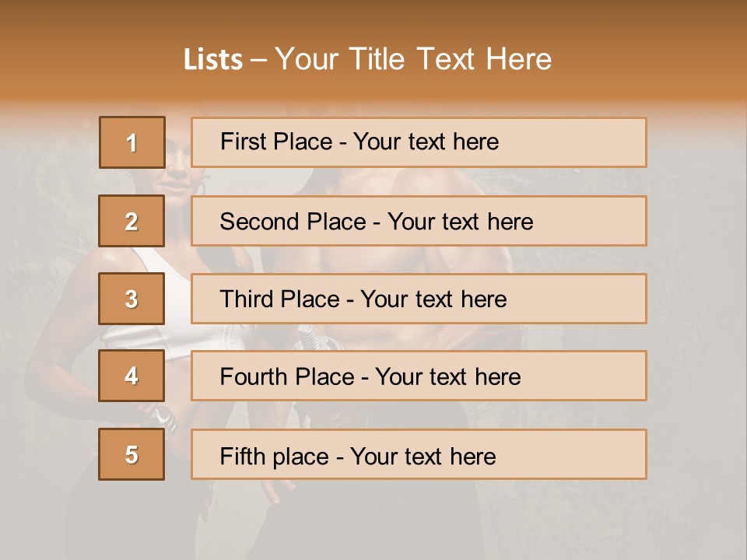Click the Third Place text bar
Image resolution: width=747 pixels, height=560 pixels.
(x=419, y=299)
